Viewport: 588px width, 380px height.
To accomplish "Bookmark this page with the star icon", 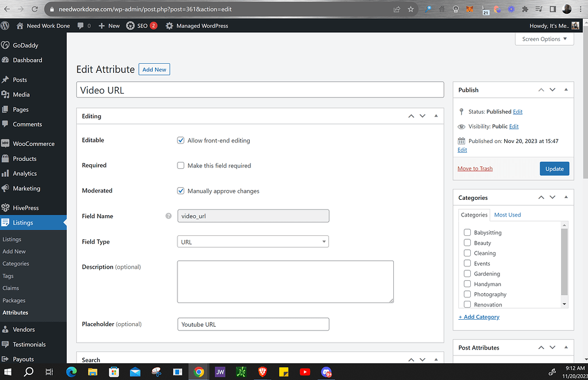I will 411,10.
